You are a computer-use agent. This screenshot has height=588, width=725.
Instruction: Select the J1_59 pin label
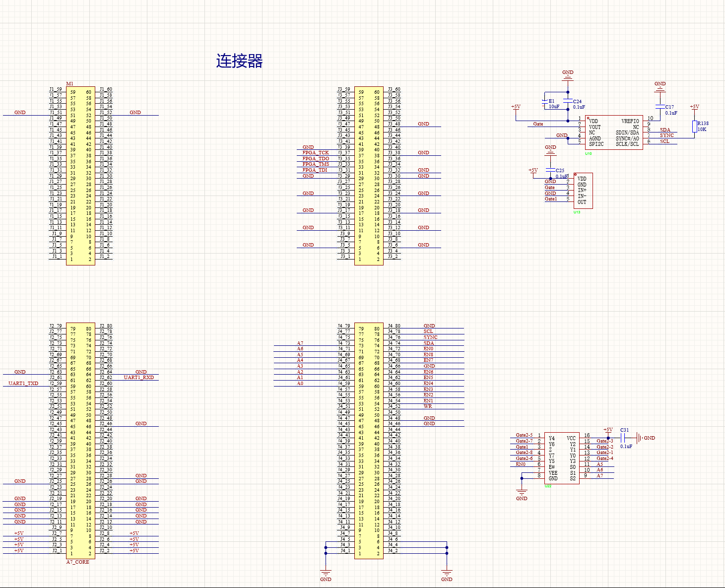coord(56,90)
